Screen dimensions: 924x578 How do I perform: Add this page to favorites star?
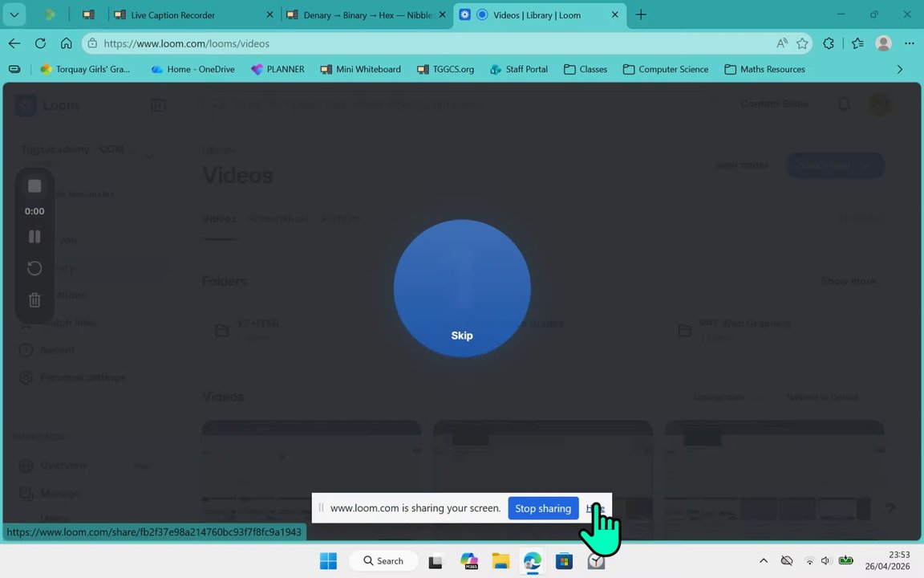click(x=802, y=43)
